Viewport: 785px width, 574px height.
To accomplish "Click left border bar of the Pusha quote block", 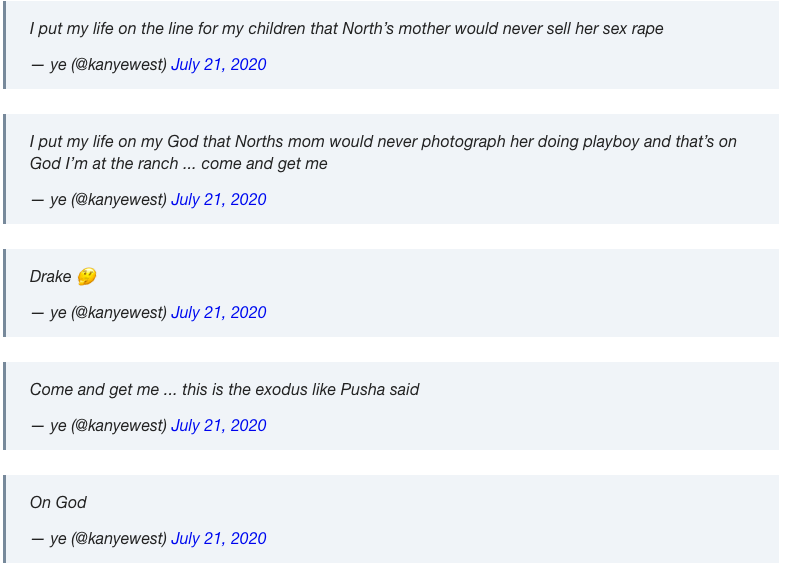I will click(5, 406).
